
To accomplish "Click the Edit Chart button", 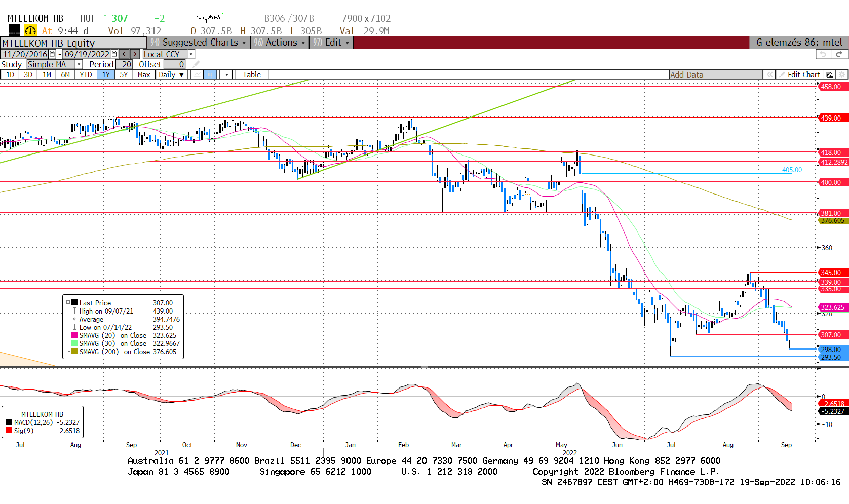I will pyautogui.click(x=799, y=75).
